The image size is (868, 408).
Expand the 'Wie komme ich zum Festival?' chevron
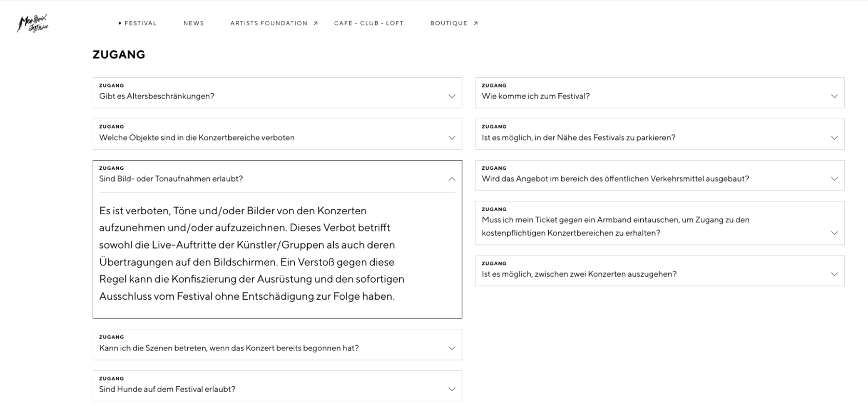[834, 96]
